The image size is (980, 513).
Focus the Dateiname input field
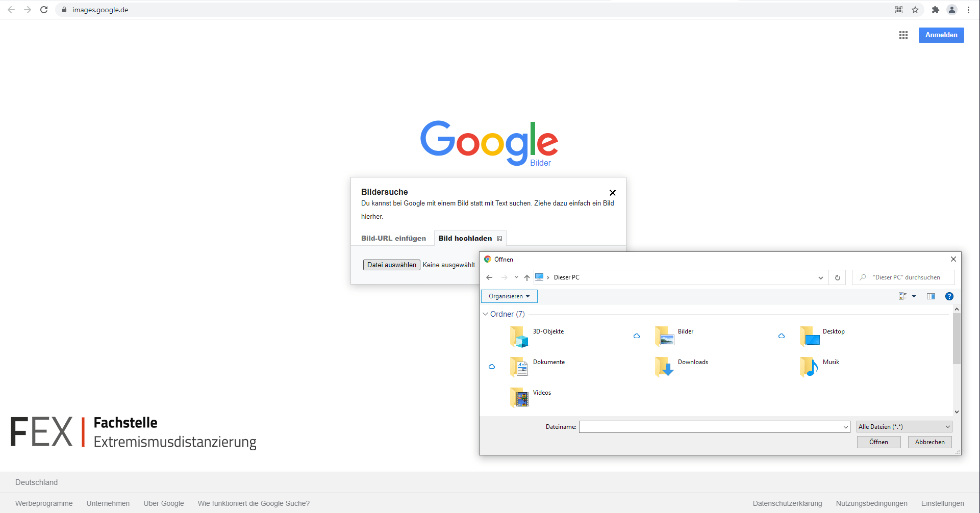(x=710, y=427)
